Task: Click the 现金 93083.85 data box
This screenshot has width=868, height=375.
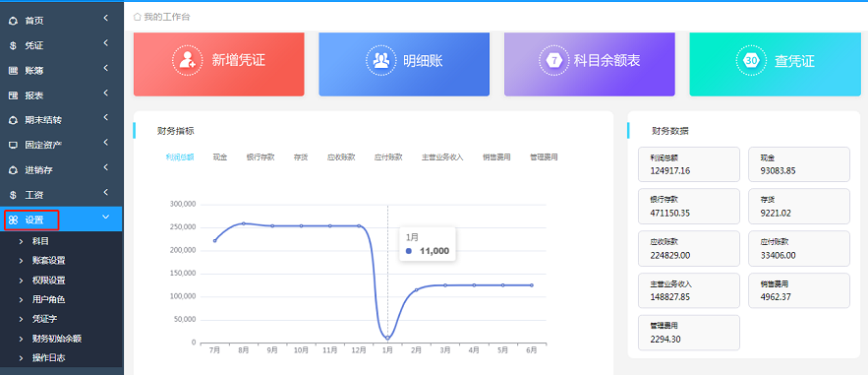Action: click(799, 164)
